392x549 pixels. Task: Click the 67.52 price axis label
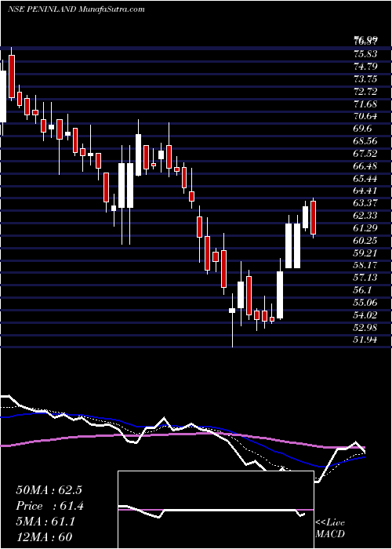point(365,154)
